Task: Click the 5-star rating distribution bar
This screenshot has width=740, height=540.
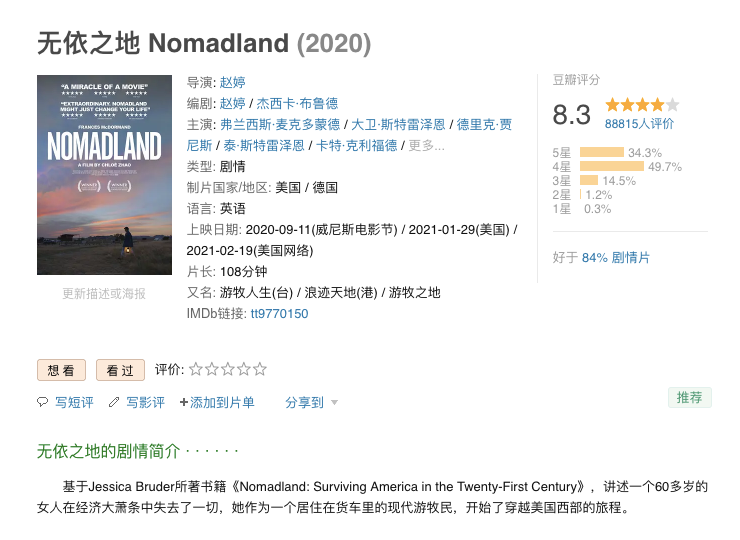Action: pyautogui.click(x=602, y=153)
